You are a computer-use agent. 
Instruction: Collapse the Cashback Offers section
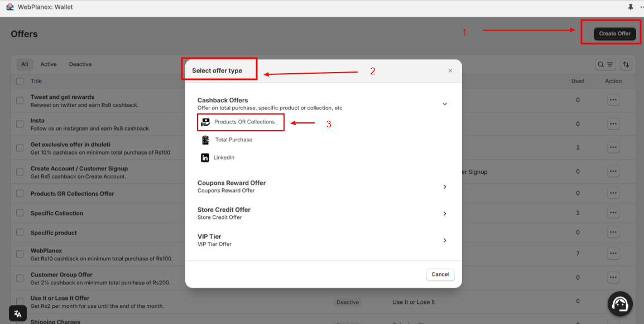[445, 103]
